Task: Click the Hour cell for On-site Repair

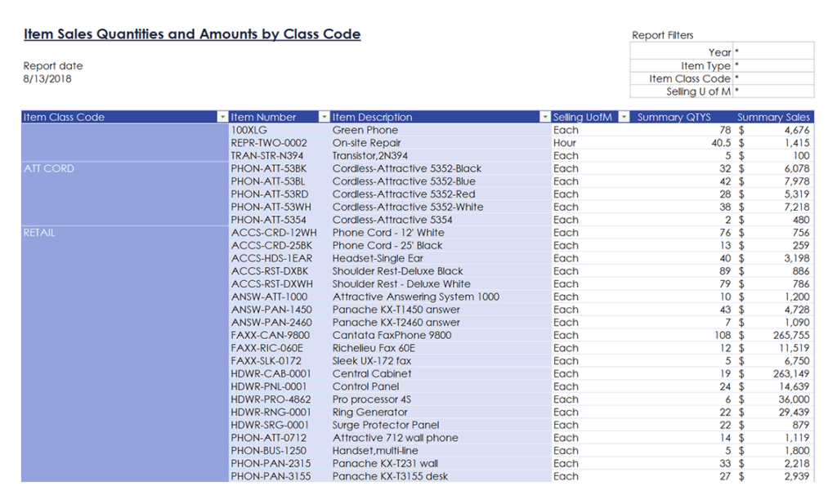Action: click(x=566, y=142)
